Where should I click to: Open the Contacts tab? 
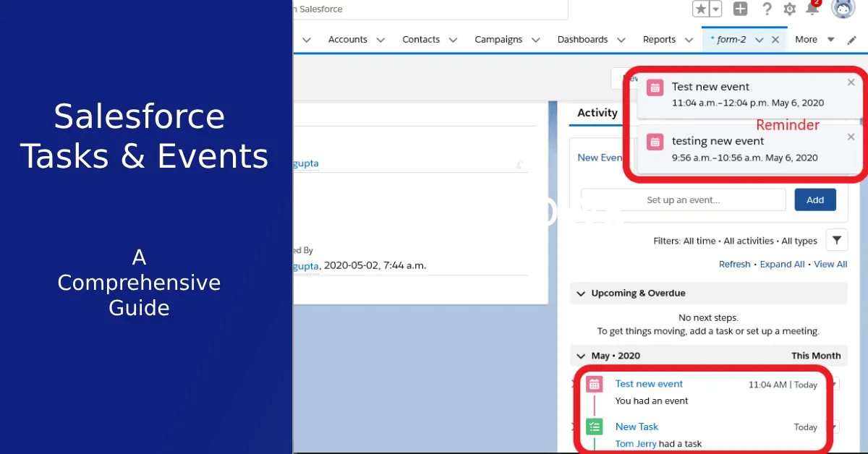(x=421, y=40)
